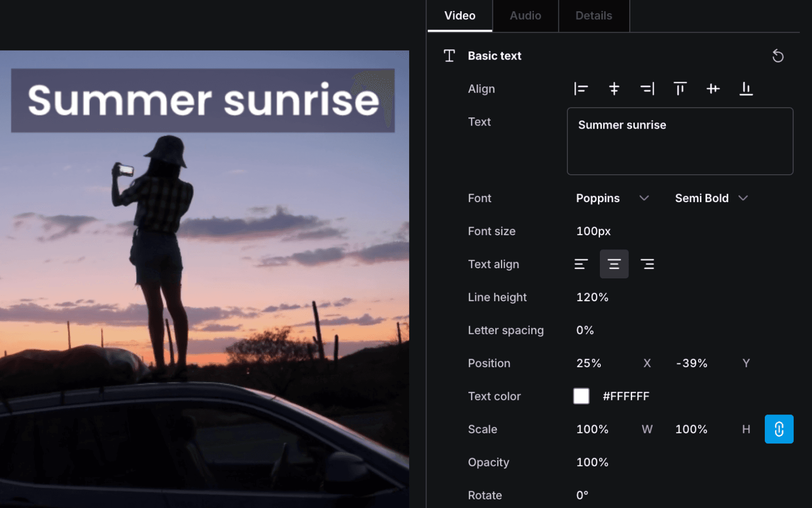Edit the 100% opacity value
The width and height of the screenshot is (812, 508).
(592, 462)
